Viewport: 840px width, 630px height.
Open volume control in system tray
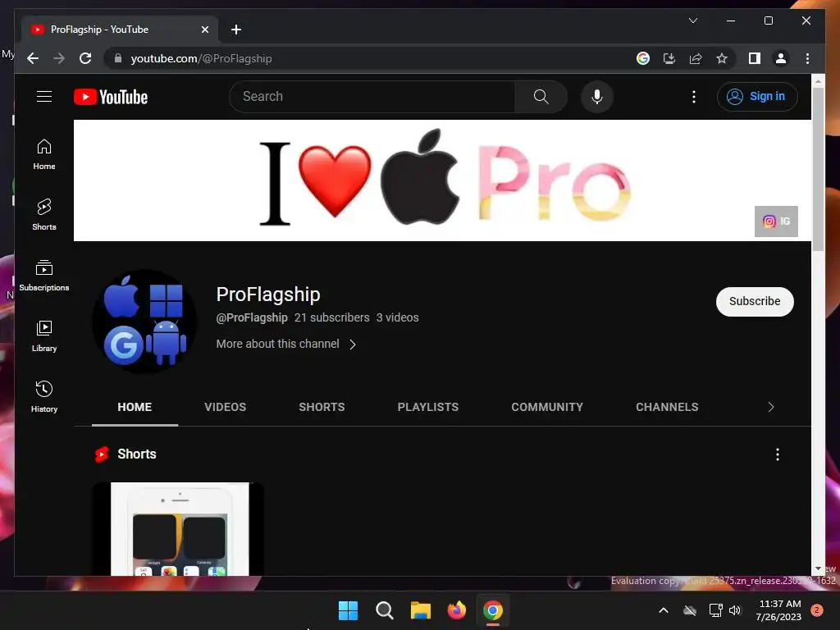pos(735,610)
